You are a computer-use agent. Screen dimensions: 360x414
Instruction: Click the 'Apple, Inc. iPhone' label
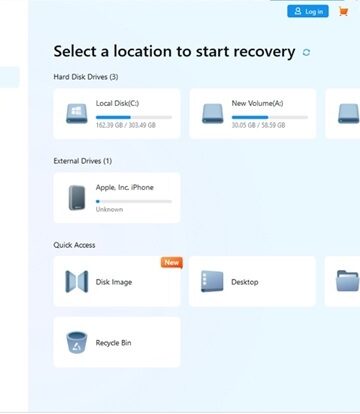click(125, 187)
